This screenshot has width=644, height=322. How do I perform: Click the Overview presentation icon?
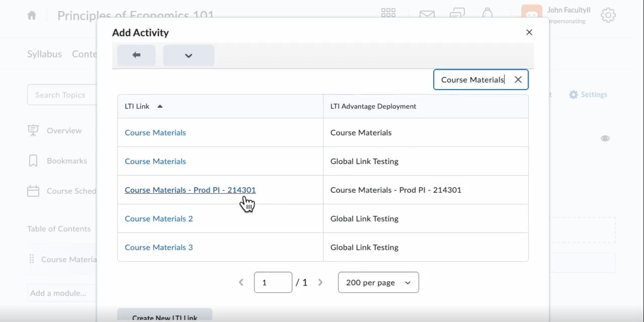click(33, 131)
